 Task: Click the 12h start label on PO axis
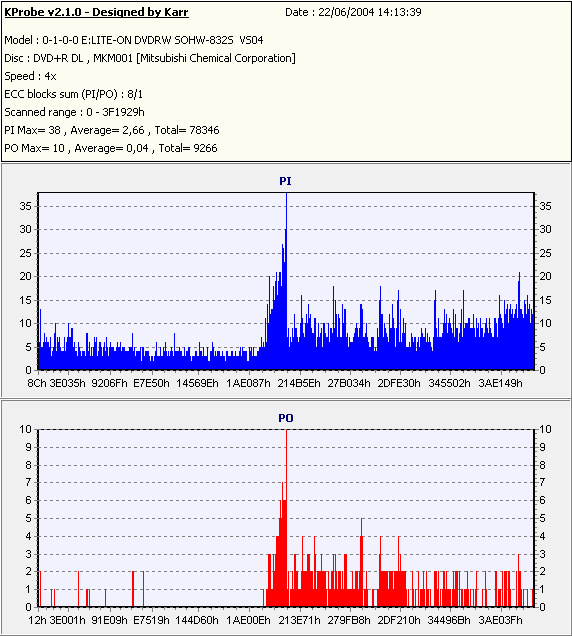pyautogui.click(x=37, y=620)
